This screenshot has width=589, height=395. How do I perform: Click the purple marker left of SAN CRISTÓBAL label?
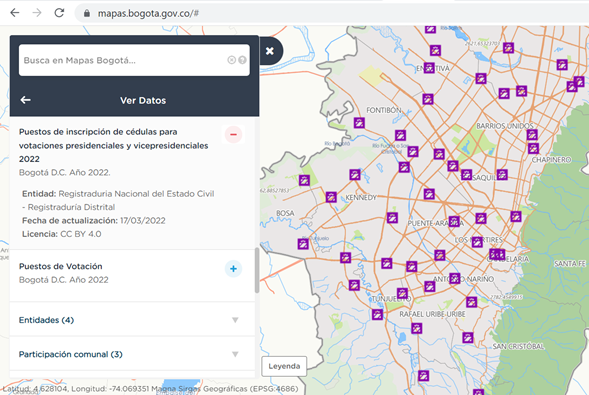468,338
